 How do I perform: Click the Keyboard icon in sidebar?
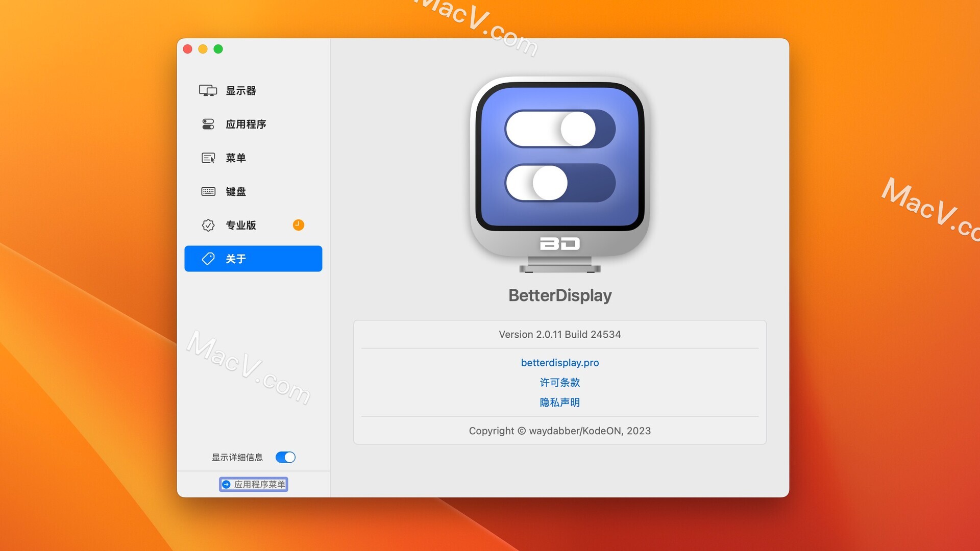tap(208, 192)
